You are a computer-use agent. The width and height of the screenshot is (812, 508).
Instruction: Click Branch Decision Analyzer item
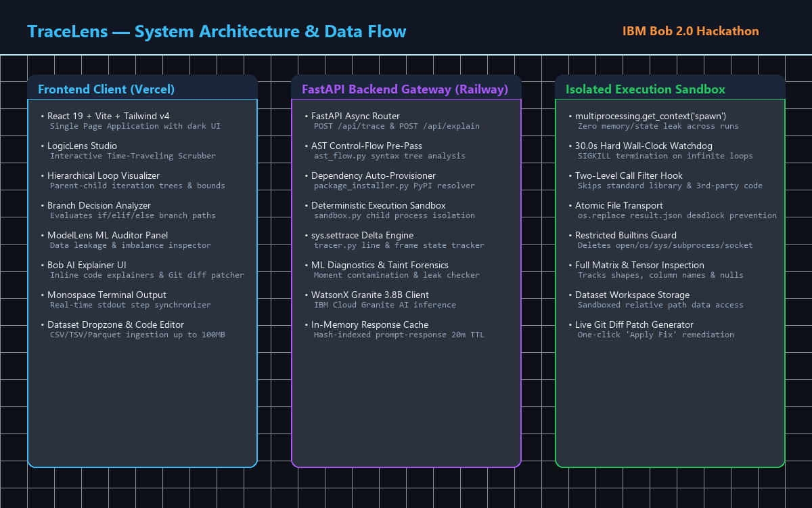coord(95,206)
